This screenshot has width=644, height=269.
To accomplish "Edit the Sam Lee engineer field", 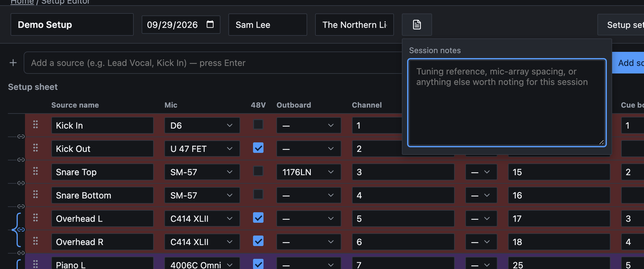I will [x=268, y=25].
